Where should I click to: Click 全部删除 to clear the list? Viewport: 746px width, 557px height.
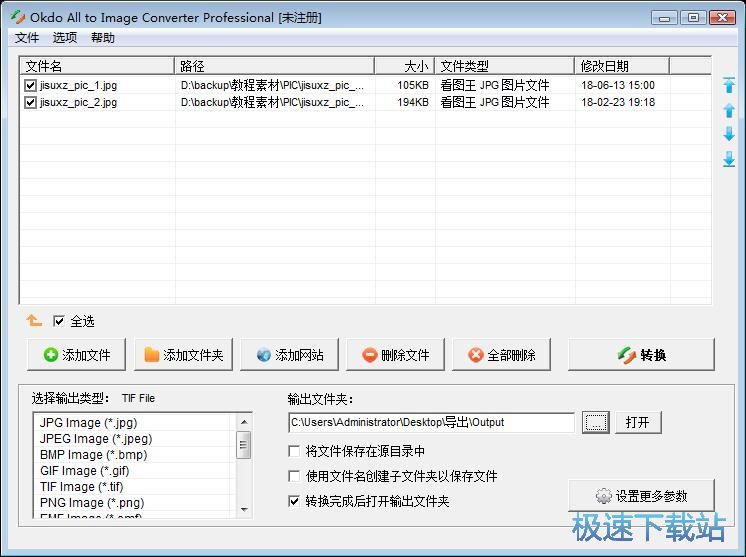pos(501,354)
